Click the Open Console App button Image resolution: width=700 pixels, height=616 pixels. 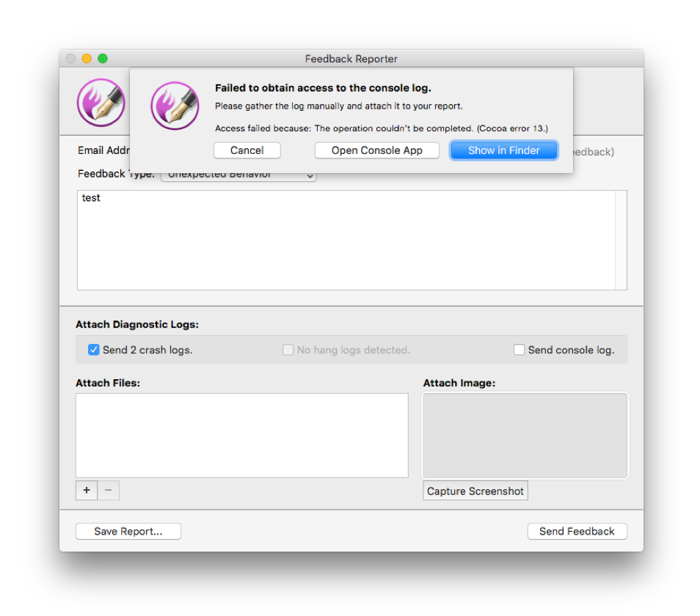coord(377,150)
